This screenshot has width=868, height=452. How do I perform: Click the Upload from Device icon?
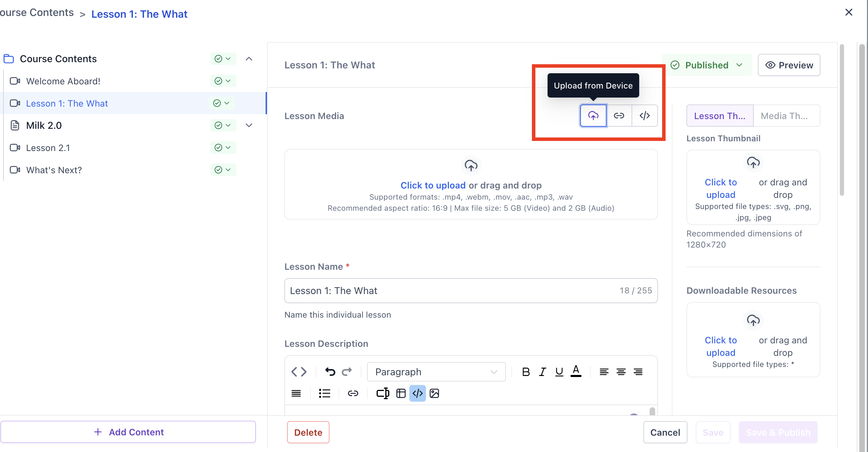[593, 116]
